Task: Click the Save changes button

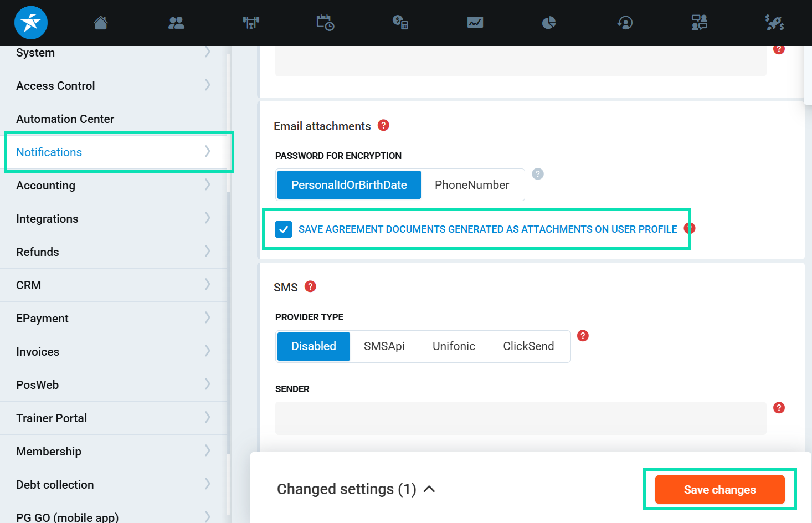Action: pos(720,490)
